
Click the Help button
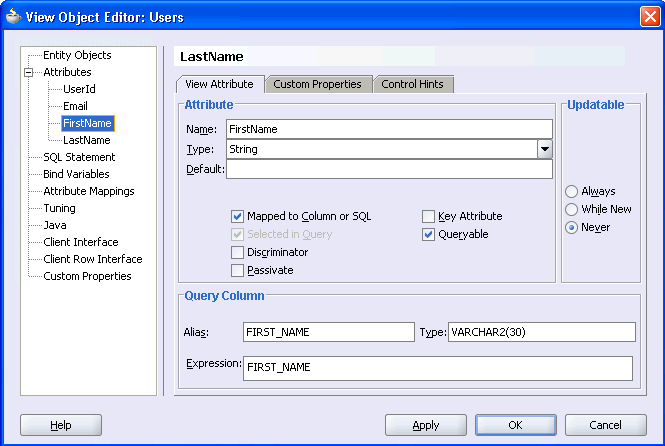point(61,425)
